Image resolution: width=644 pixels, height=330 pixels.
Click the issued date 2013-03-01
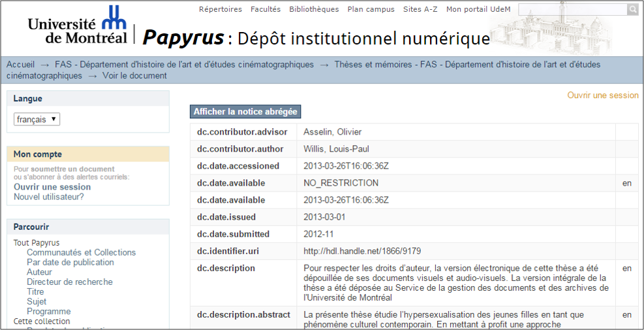[324, 217]
